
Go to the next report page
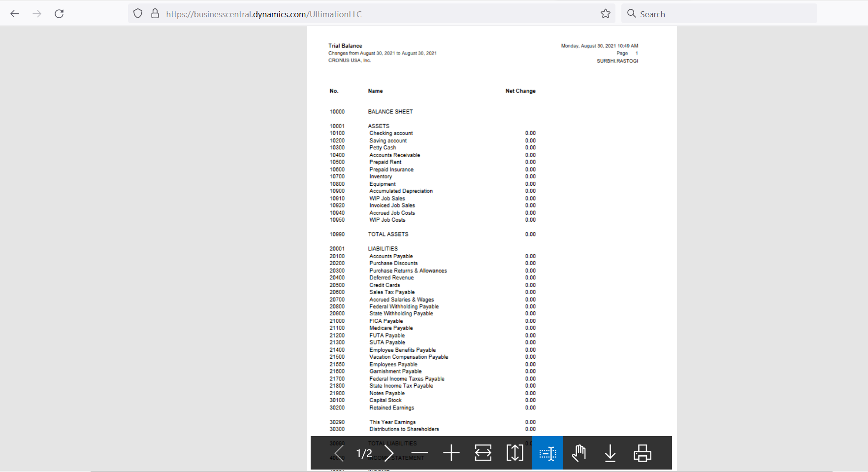coord(389,453)
